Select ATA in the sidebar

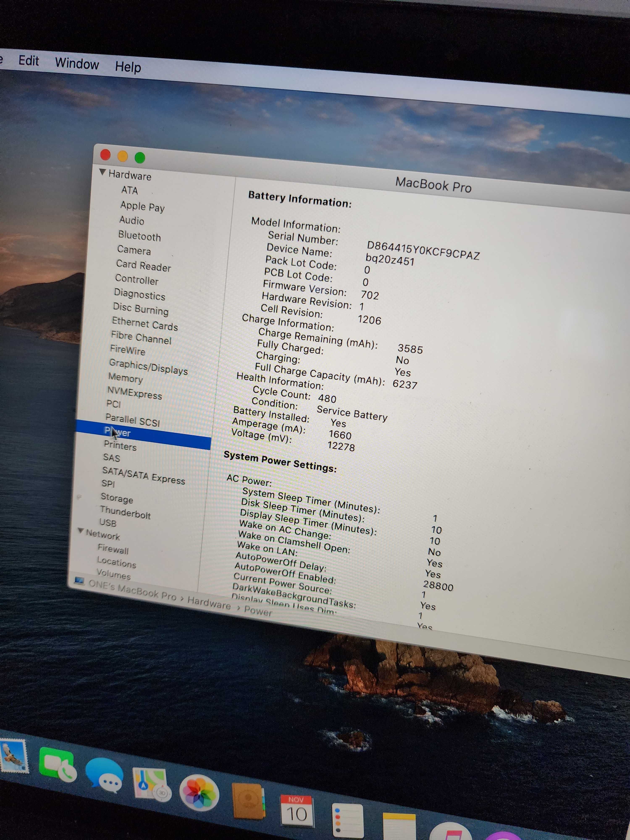tap(130, 190)
